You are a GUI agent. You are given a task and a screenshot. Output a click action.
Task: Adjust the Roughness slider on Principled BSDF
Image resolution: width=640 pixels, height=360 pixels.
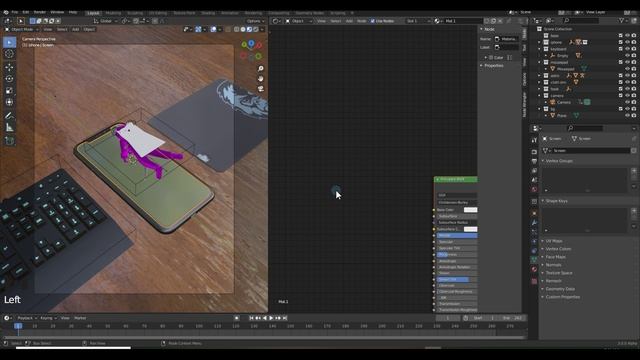[x=457, y=255]
